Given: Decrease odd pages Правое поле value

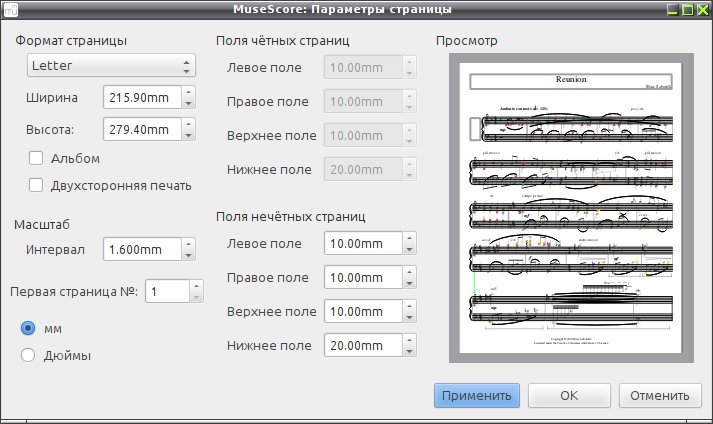Looking at the screenshot, I should pos(409,283).
